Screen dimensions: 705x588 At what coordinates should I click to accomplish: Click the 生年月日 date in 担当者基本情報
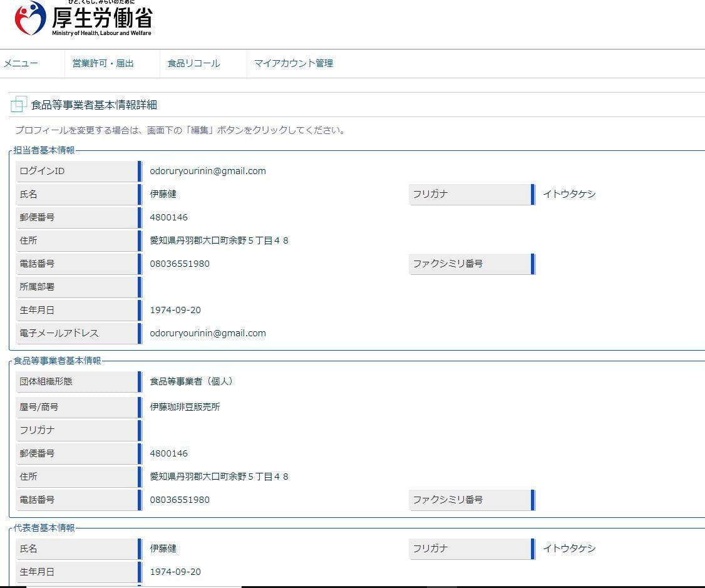click(175, 310)
